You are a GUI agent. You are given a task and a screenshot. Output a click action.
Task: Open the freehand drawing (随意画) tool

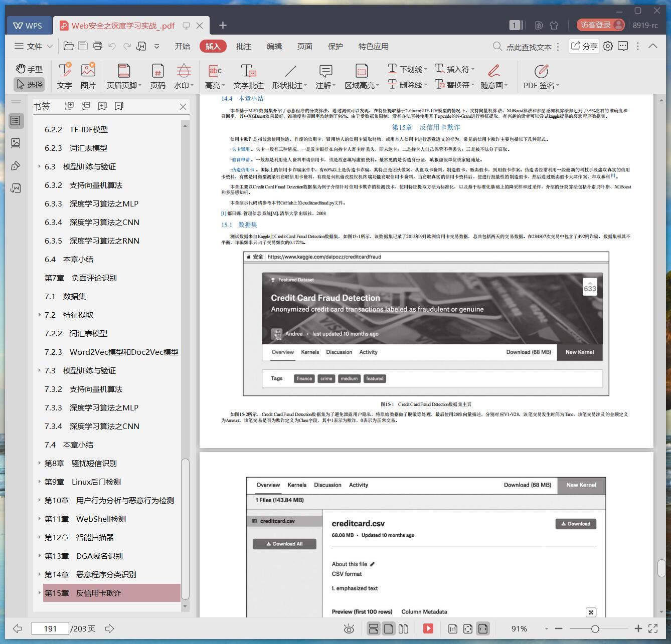point(494,76)
